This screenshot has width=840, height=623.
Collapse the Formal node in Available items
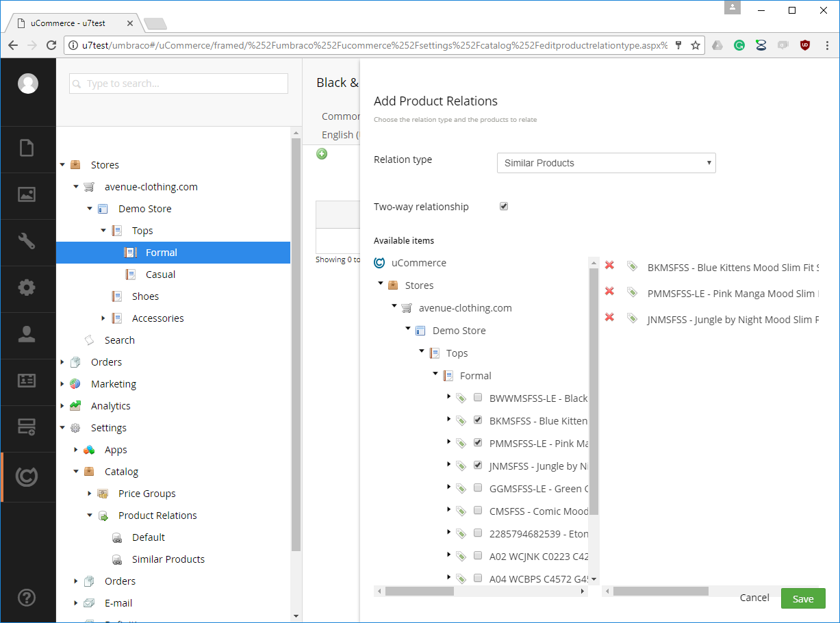click(435, 374)
